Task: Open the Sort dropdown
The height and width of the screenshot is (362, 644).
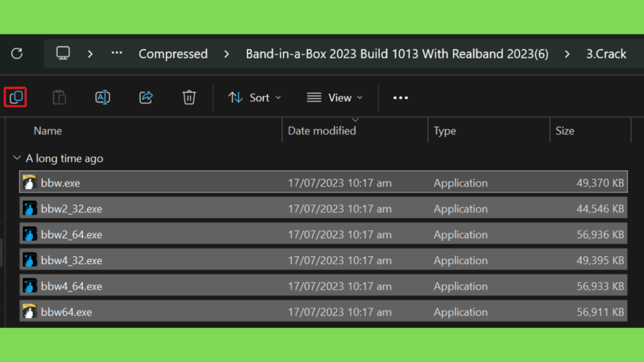Action: [255, 97]
